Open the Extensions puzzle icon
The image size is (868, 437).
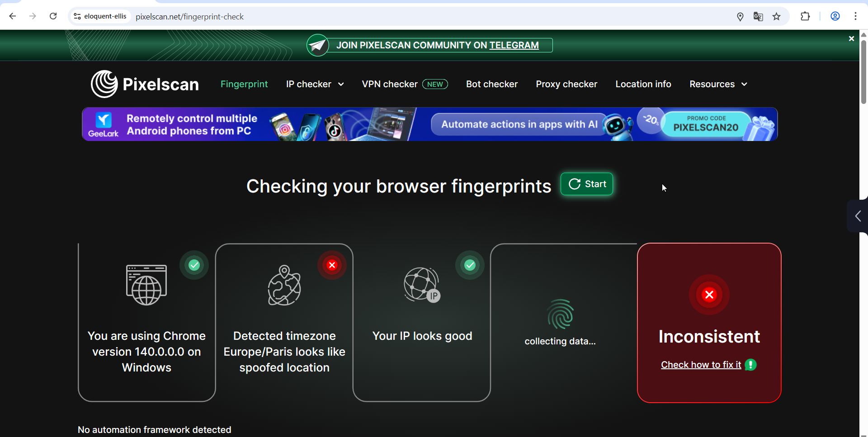(805, 17)
